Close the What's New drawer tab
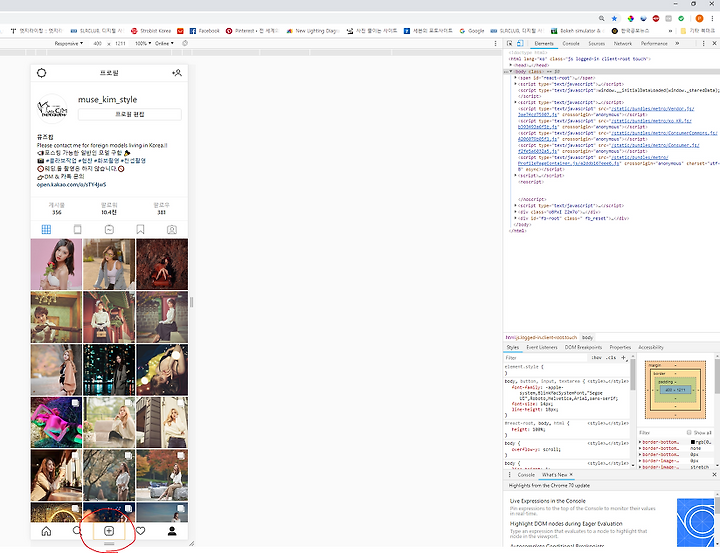This screenshot has height=553, width=720. pos(571,474)
